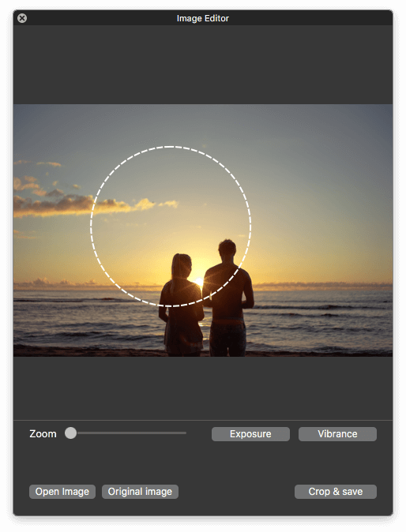This screenshot has width=406, height=532.
Task: Click the man's silhouette in the photo
Action: pos(228,298)
